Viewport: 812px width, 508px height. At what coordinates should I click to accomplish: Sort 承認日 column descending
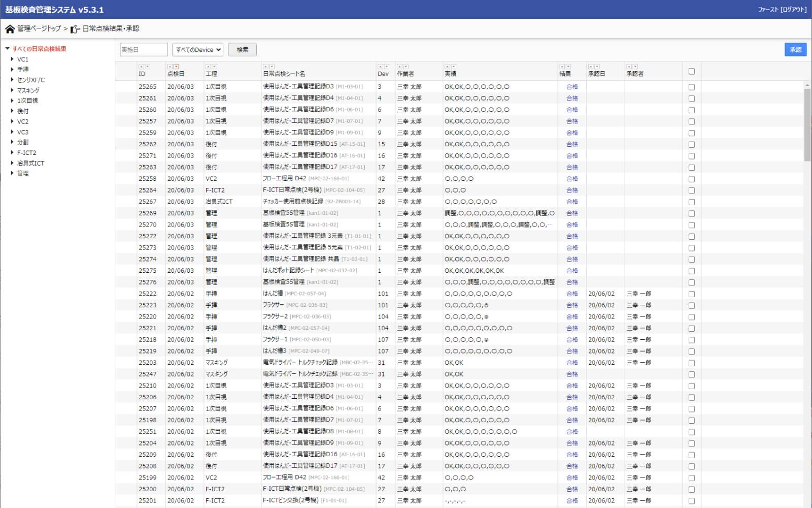pos(597,67)
